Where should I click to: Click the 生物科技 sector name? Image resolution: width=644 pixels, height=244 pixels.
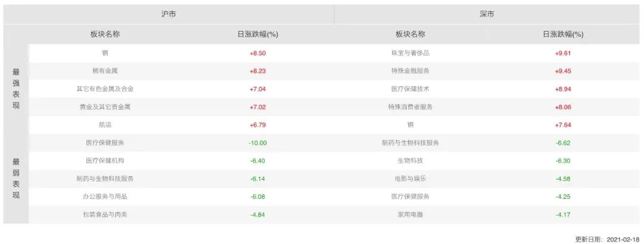pyautogui.click(x=410, y=161)
